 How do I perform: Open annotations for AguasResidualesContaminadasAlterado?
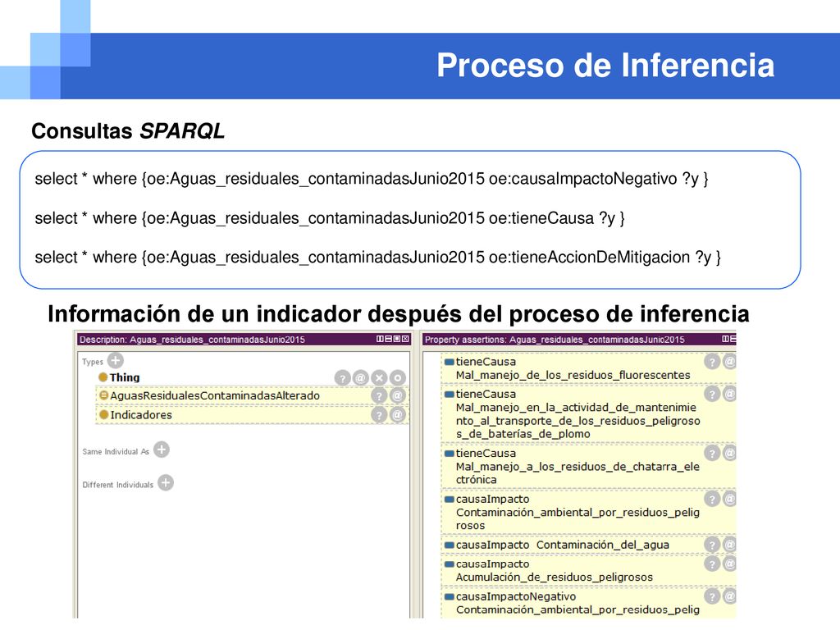coord(398,396)
